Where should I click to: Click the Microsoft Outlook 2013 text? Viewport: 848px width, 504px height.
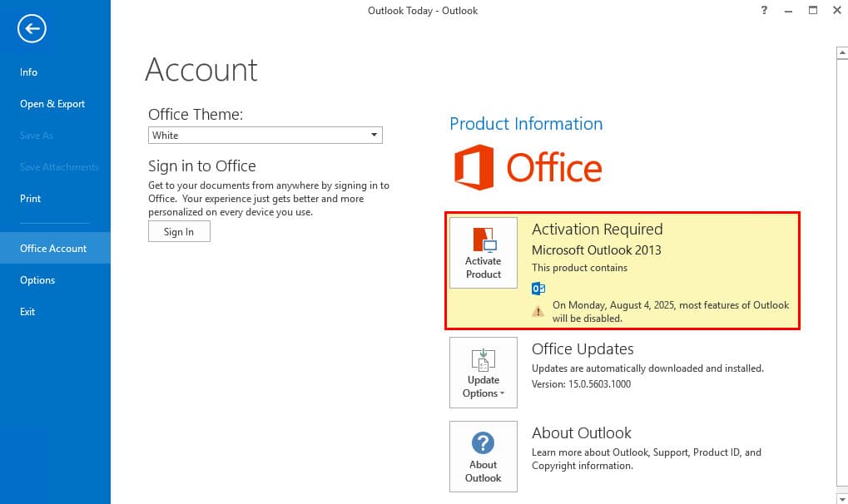tap(596, 250)
